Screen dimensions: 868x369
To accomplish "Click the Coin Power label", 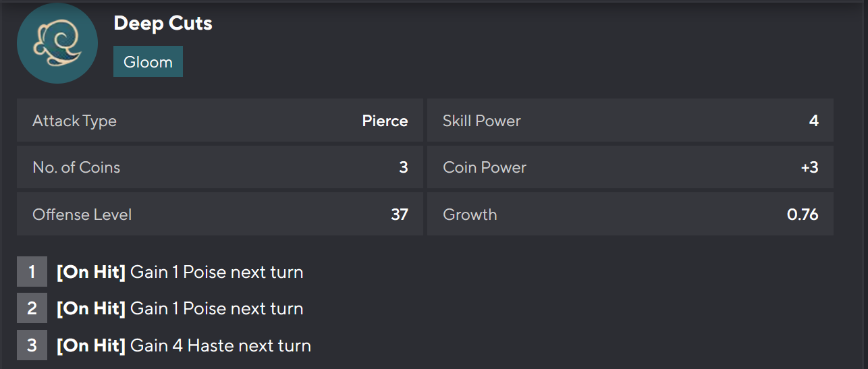I will point(485,167).
